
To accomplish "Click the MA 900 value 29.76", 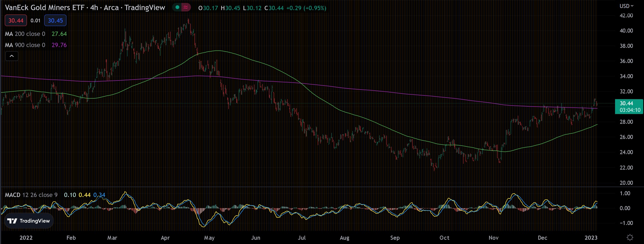I will [x=59, y=45].
